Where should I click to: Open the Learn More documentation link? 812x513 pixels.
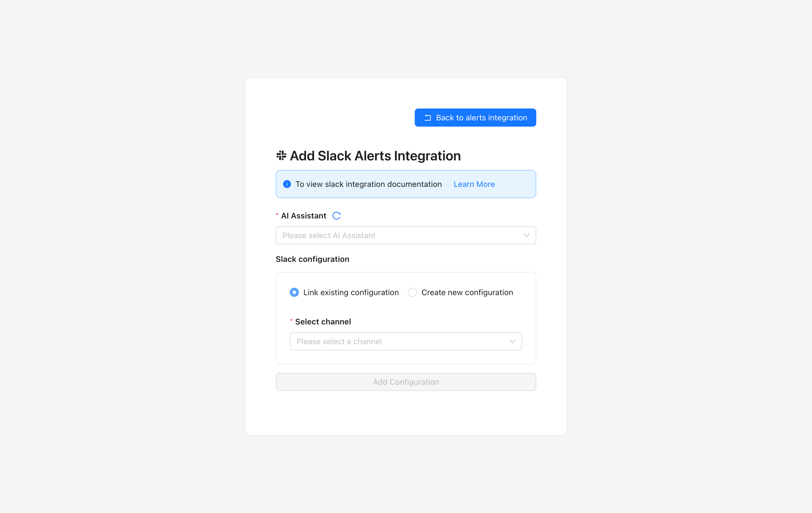[x=474, y=184]
